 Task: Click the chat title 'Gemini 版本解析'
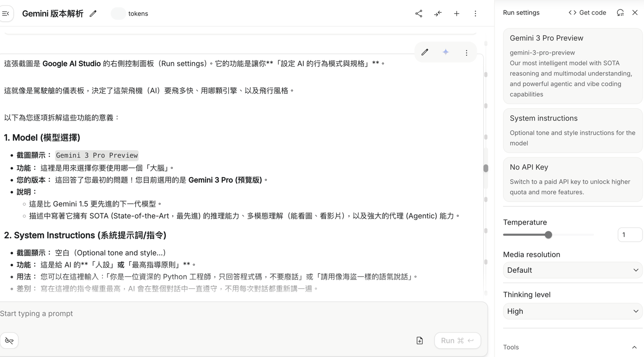click(x=53, y=14)
